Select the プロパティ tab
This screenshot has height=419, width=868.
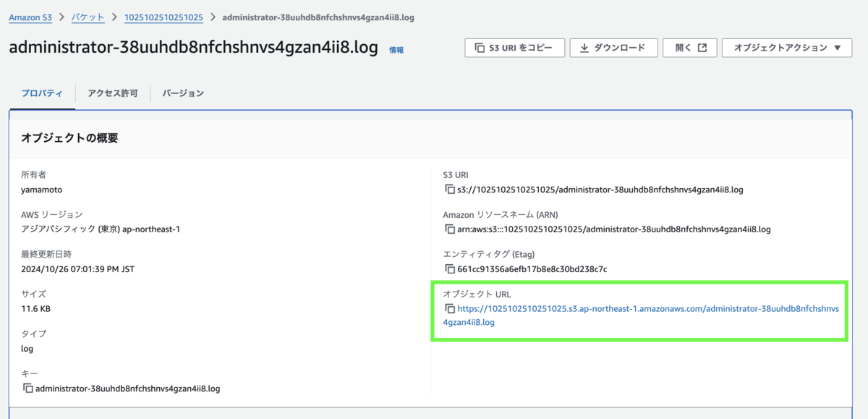click(x=42, y=93)
